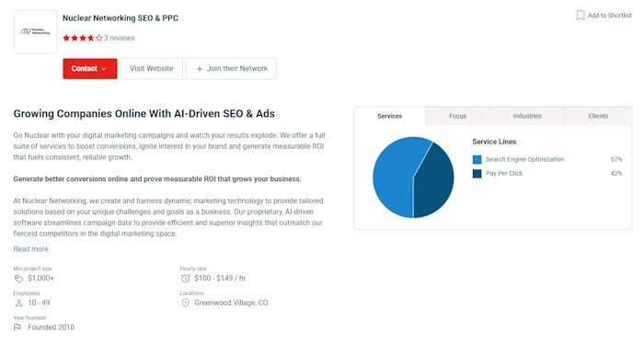Click the Founded 2010 text

click(51, 327)
